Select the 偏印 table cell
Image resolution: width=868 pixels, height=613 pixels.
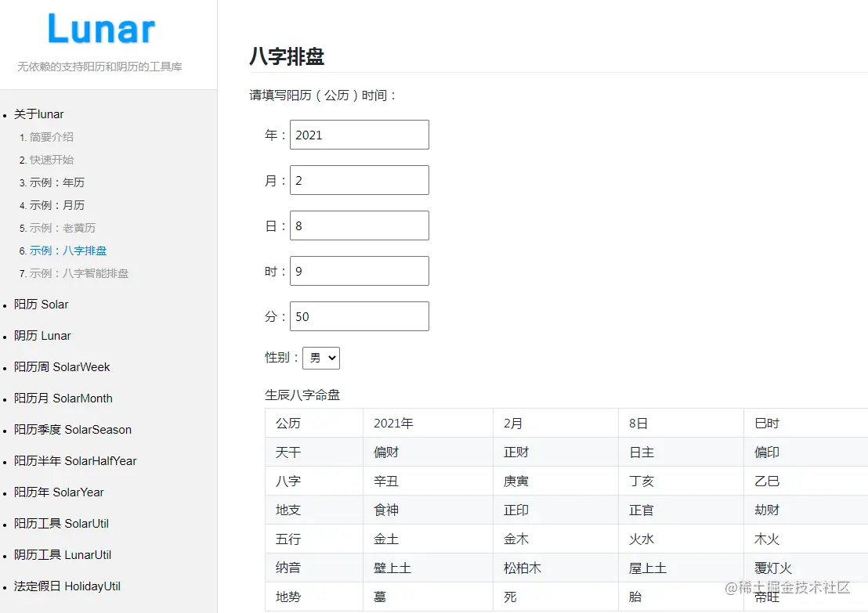(x=805, y=452)
